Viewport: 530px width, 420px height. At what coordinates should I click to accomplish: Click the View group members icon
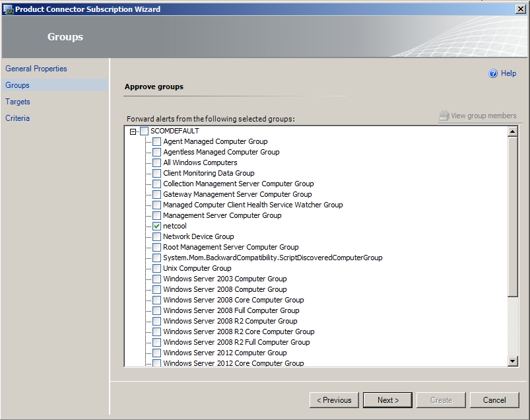(444, 116)
